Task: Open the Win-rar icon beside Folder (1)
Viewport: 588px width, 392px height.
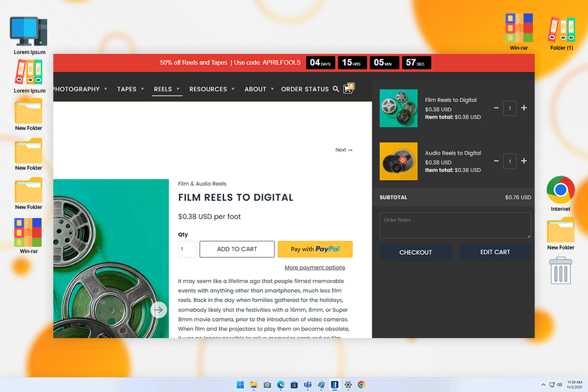Action: [x=519, y=32]
